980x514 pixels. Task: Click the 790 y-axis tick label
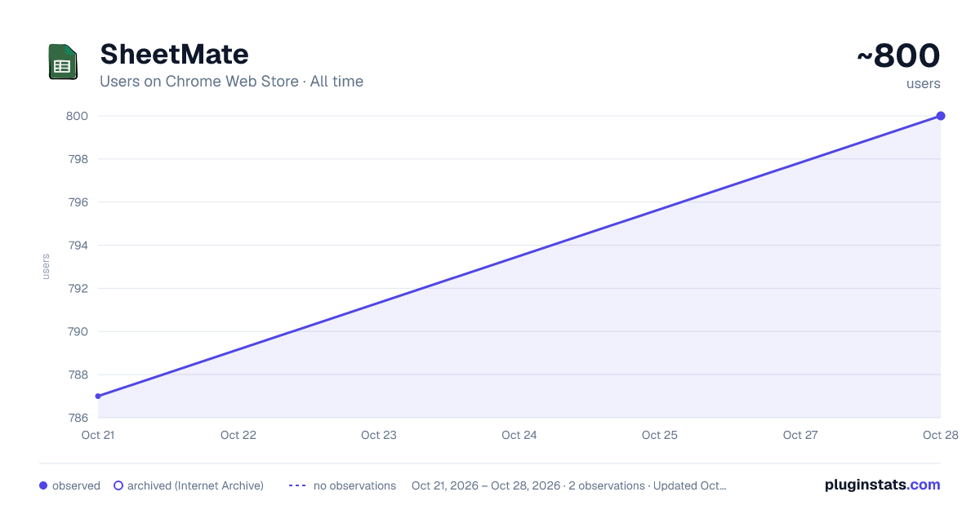tap(77, 332)
